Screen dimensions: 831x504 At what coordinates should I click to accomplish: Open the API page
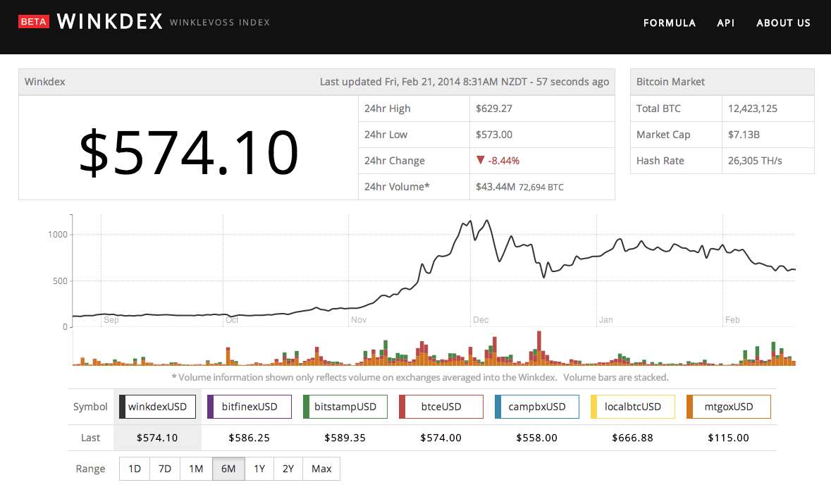click(x=725, y=23)
